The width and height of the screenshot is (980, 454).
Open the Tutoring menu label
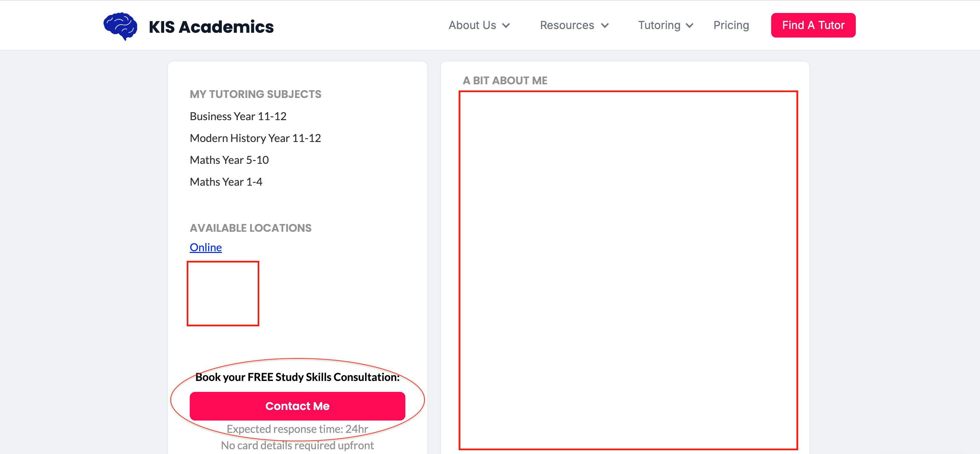click(659, 25)
